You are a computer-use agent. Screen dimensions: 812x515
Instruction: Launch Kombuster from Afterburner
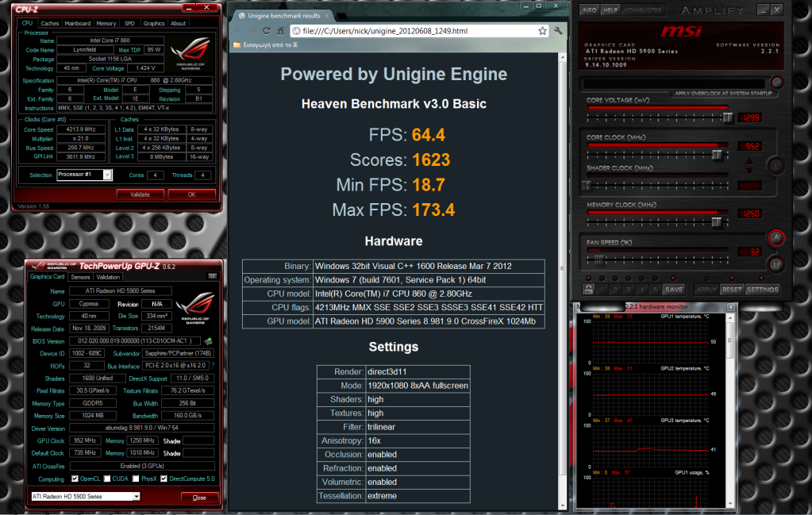pyautogui.click(x=643, y=10)
